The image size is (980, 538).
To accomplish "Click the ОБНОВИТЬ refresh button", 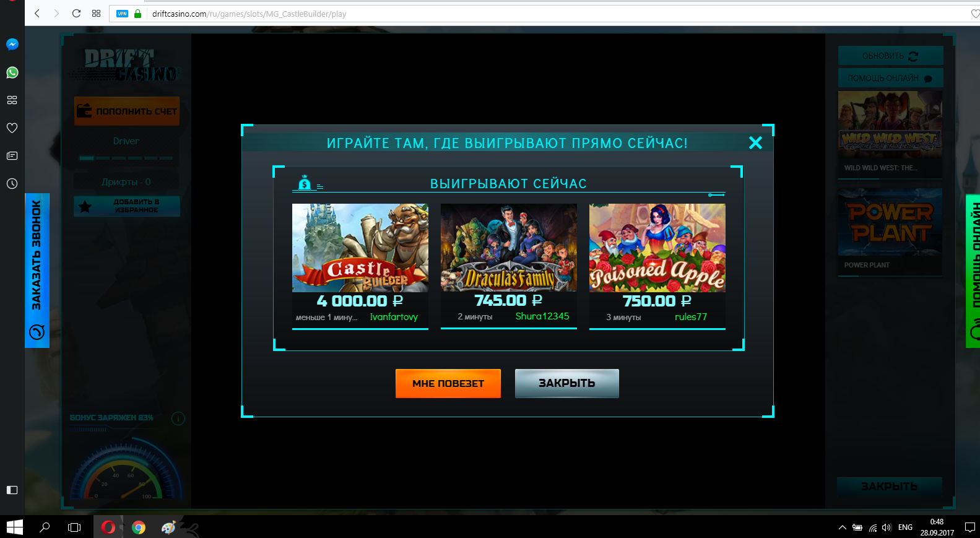I will (890, 56).
